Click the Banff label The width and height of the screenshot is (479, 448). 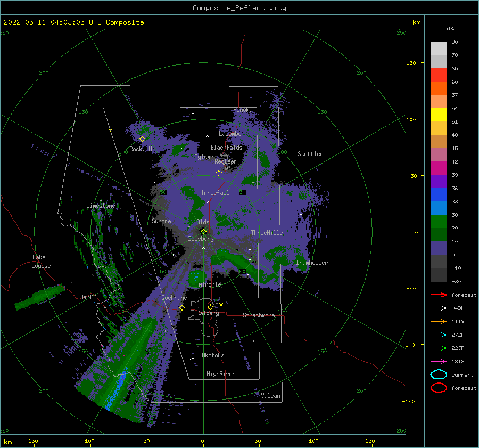(x=88, y=297)
